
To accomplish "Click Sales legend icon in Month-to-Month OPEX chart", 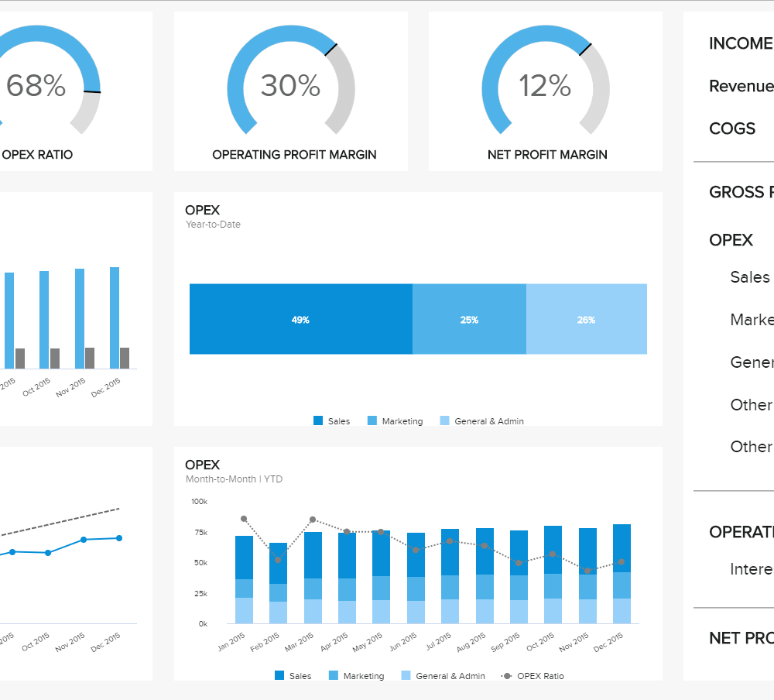I will pos(279,676).
